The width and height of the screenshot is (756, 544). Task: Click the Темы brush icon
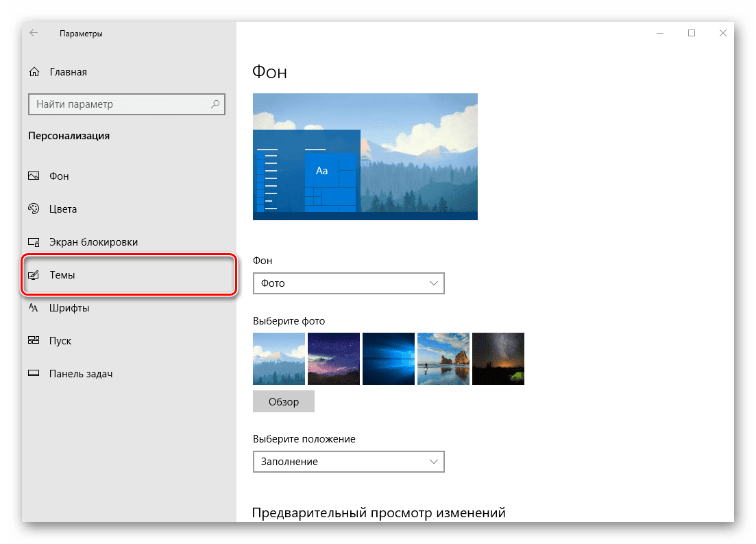pos(34,274)
